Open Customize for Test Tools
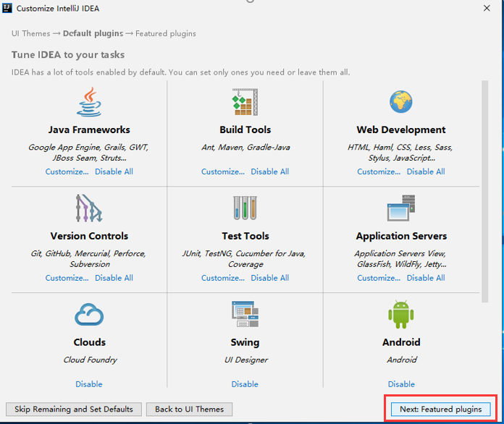 tap(223, 278)
